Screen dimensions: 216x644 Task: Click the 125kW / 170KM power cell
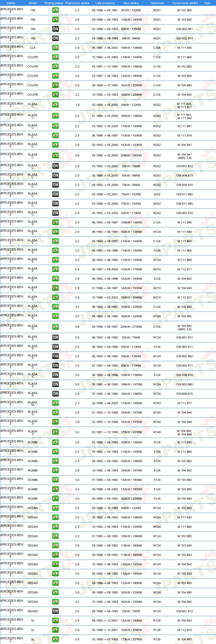click(x=131, y=269)
